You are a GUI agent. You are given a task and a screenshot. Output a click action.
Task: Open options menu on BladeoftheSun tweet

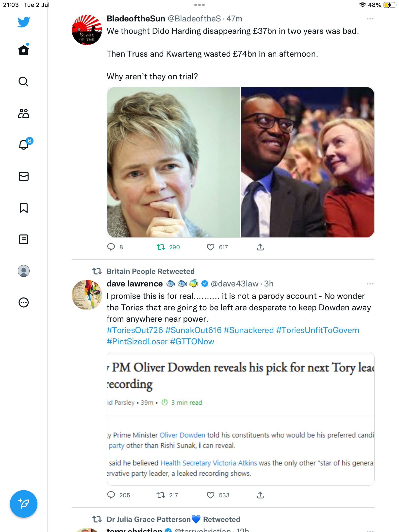click(370, 19)
